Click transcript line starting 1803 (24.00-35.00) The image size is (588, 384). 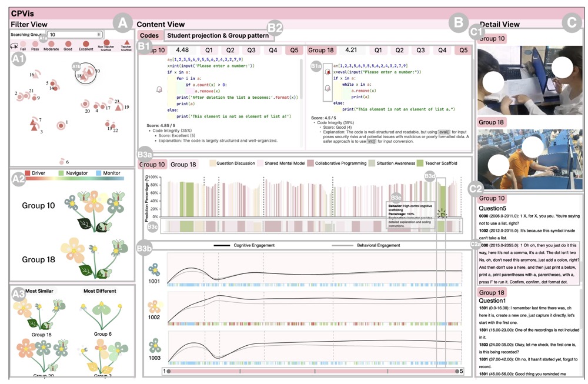[528, 348]
